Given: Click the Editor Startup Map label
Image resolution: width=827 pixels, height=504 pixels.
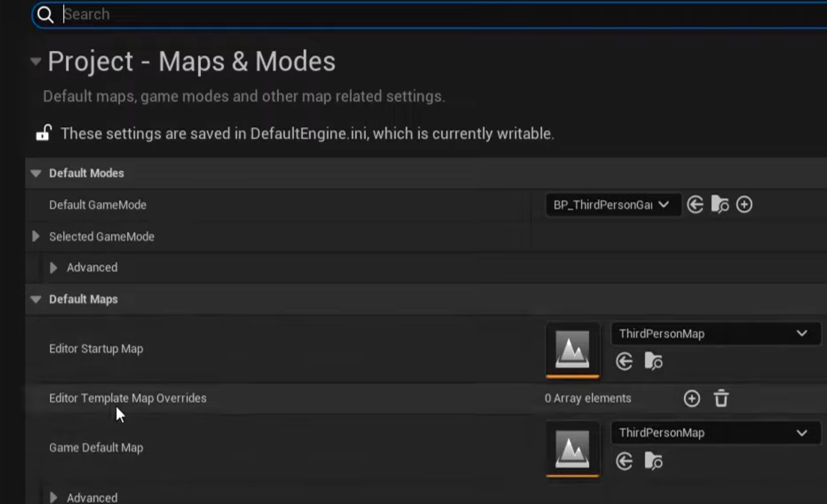Looking at the screenshot, I should [96, 349].
